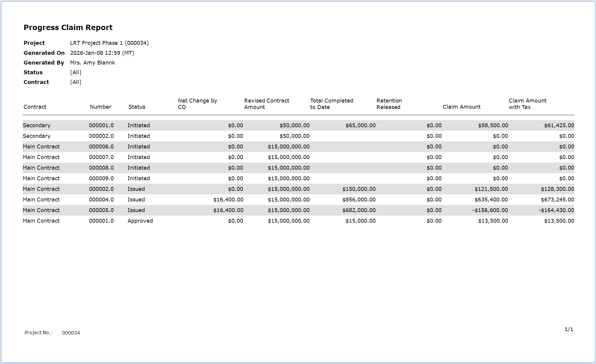Click the Claim Amount with Tax header
The width and height of the screenshot is (596, 364).
(527, 104)
